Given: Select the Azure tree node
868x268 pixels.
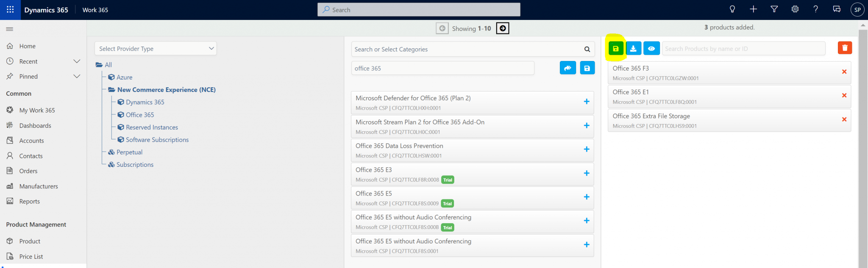Looking at the screenshot, I should click(120, 77).
